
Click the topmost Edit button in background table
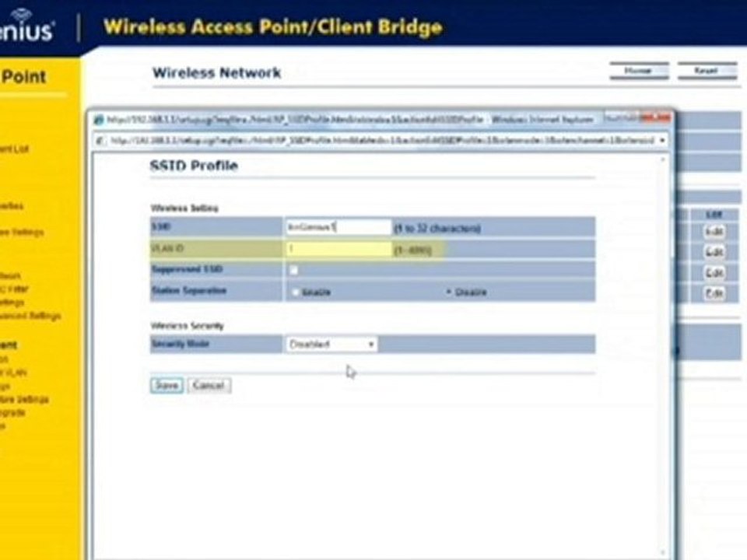pyautogui.click(x=714, y=232)
